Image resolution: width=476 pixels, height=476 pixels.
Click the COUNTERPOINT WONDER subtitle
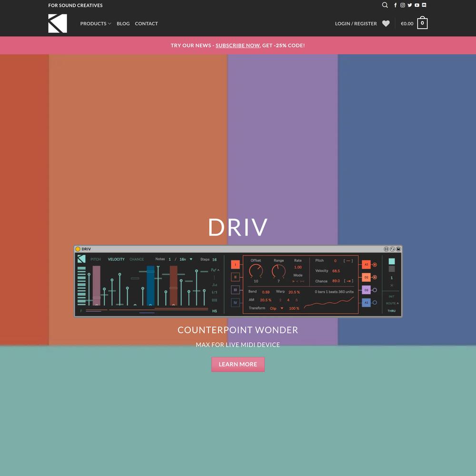coord(238,330)
